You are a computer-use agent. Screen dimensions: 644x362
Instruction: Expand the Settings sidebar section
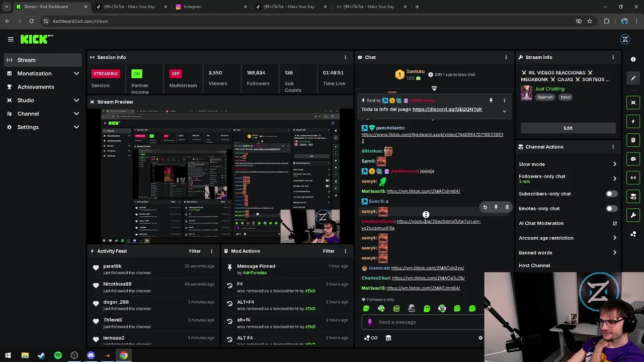tap(76, 127)
